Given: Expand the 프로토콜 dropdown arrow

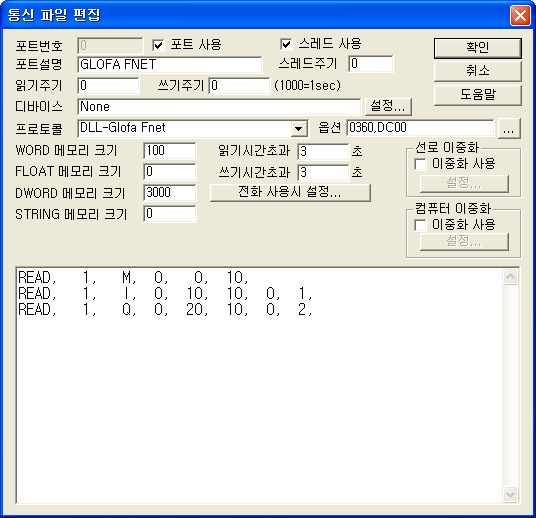Looking at the screenshot, I should [x=298, y=129].
